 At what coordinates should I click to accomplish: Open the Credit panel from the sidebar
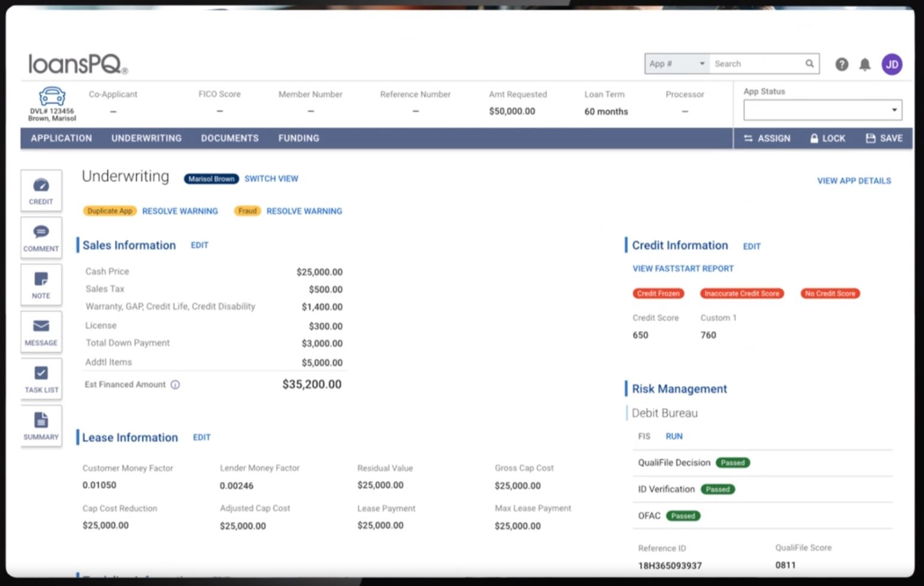click(x=41, y=191)
